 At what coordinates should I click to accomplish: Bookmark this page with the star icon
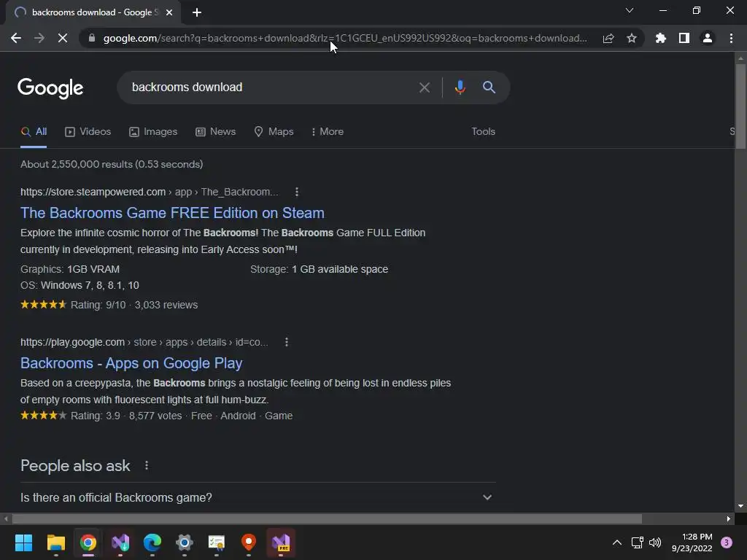(x=632, y=38)
